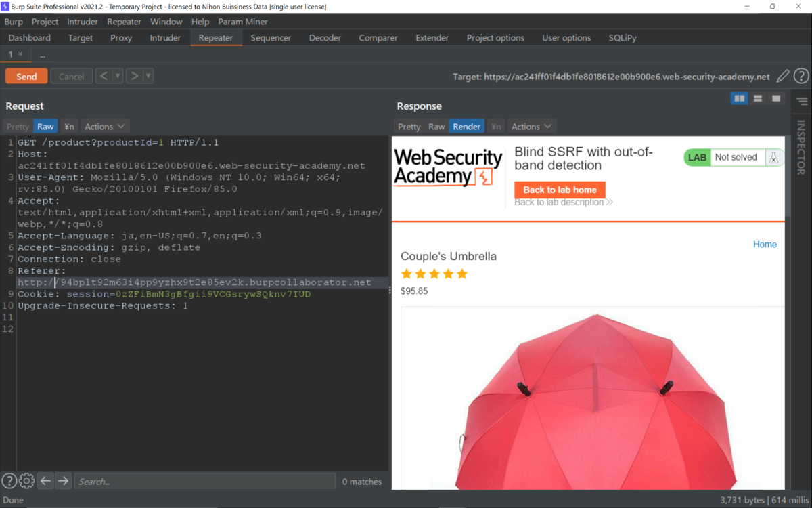
Task: Select Render view in Response panel
Action: point(466,127)
